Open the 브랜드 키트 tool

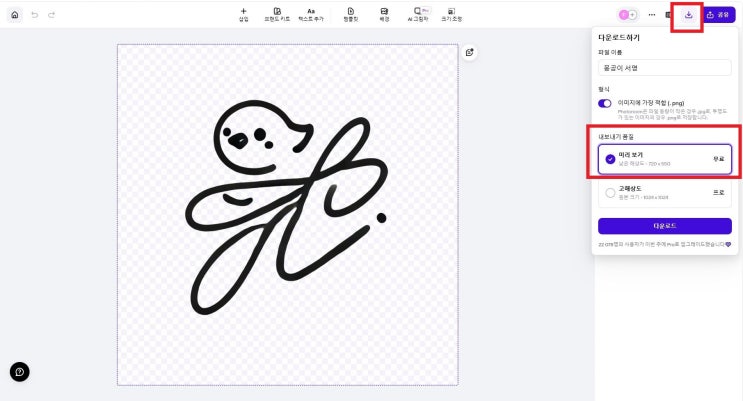coord(277,14)
